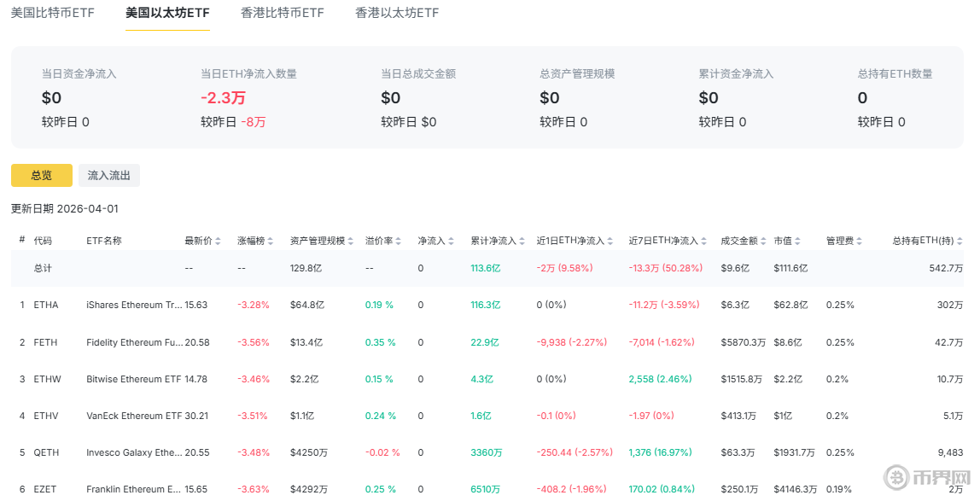
Task: Click ETHV trading volume $413.1万
Action: click(738, 416)
